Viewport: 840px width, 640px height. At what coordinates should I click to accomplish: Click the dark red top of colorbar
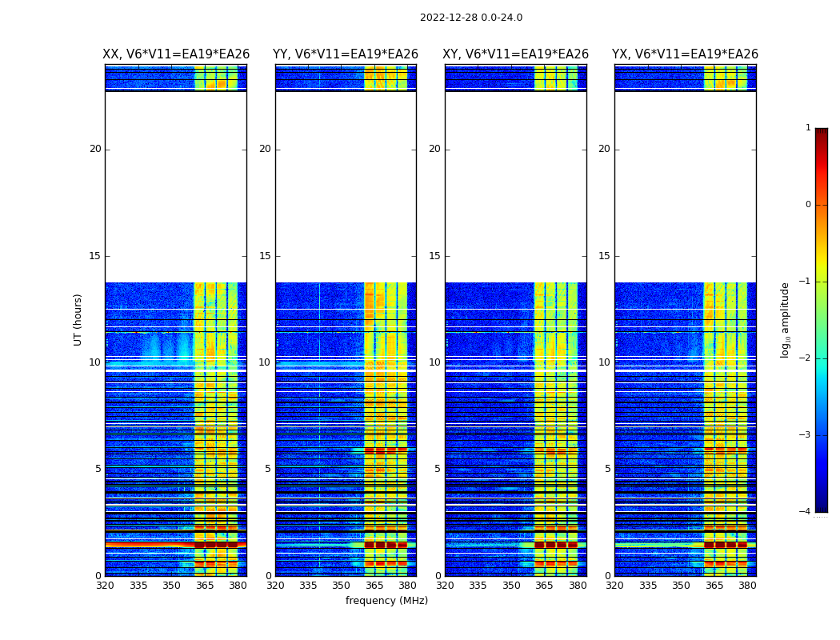click(x=822, y=132)
